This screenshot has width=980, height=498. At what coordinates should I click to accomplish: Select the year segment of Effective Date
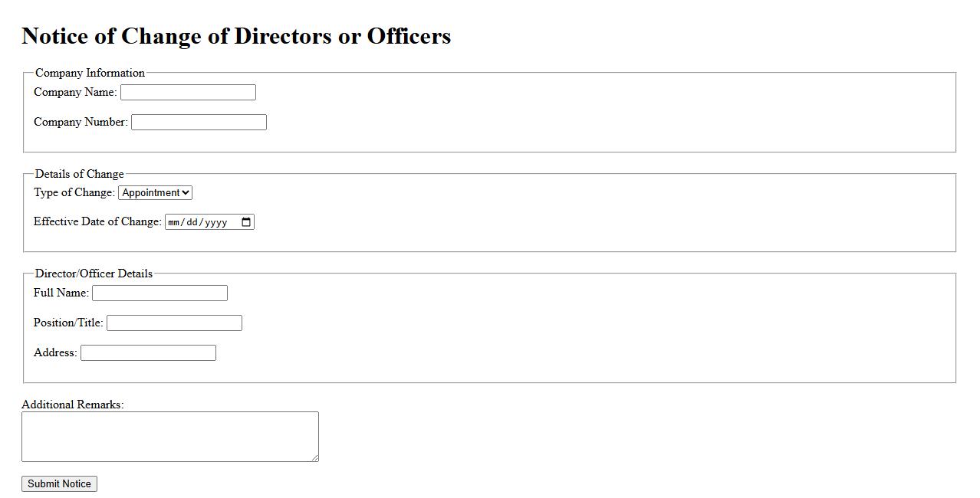tap(215, 223)
